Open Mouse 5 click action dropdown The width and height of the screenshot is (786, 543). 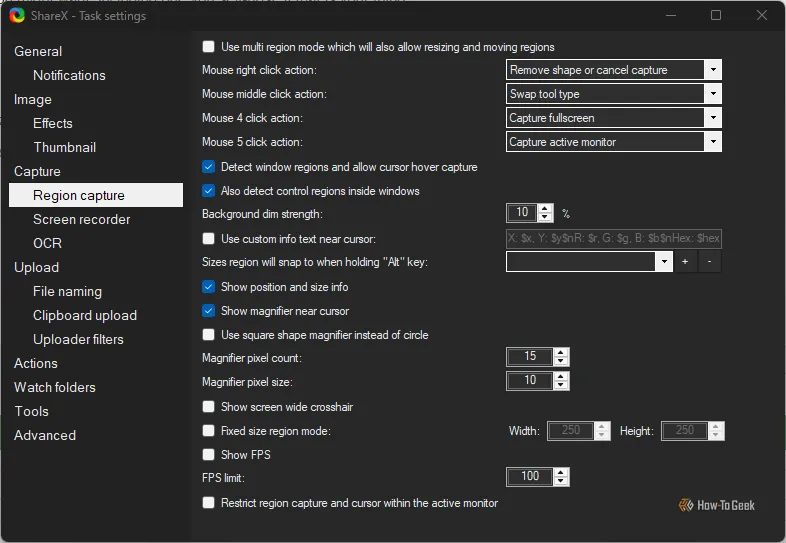613,142
